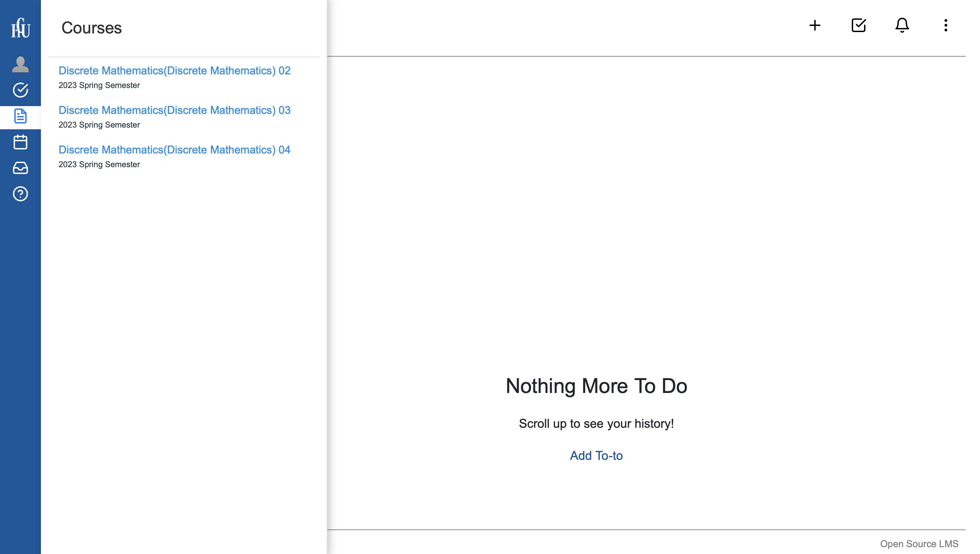Viewport: 980px width, 554px height.
Task: Open the Help question mark icon
Action: click(x=20, y=194)
